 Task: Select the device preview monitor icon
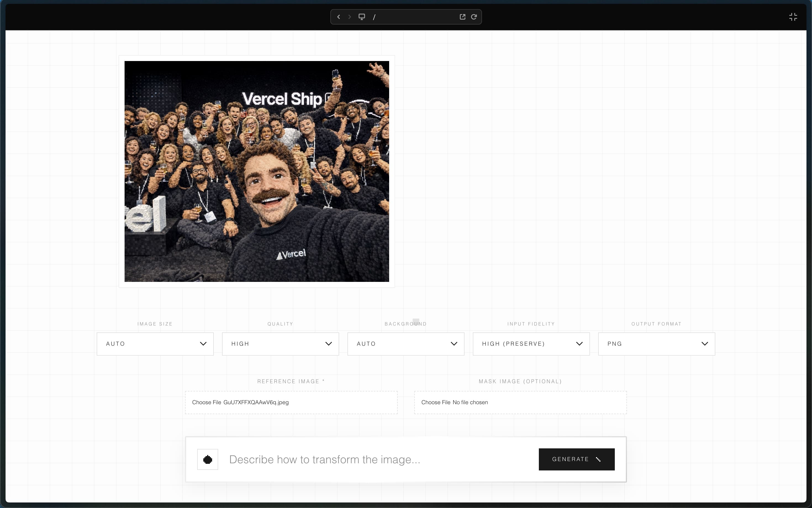click(x=362, y=17)
